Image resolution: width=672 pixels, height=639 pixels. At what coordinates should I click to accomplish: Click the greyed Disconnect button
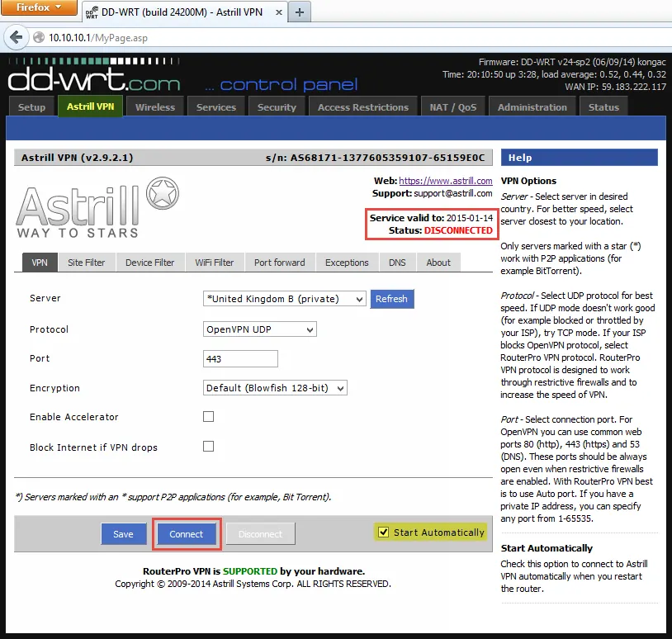click(260, 534)
